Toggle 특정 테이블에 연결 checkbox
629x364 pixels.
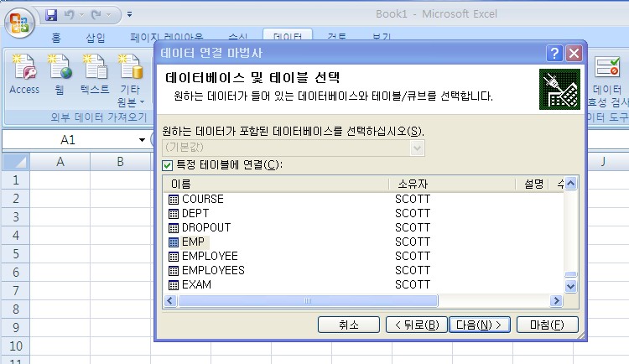pyautogui.click(x=167, y=165)
